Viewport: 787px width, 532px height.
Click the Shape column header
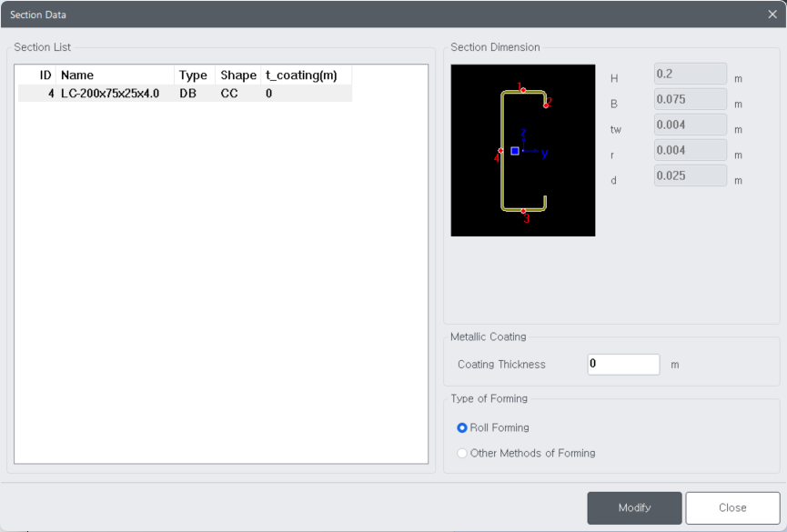[237, 75]
